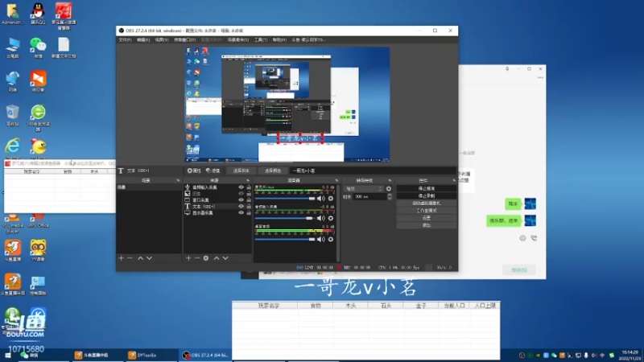Click the text content field on source toolbar

click(373, 171)
